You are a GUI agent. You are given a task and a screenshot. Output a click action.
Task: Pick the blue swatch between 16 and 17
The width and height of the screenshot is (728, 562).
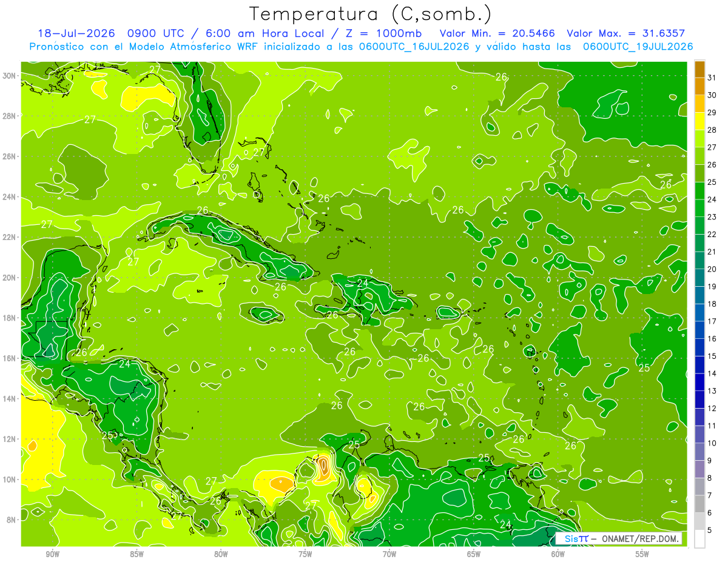699,330
